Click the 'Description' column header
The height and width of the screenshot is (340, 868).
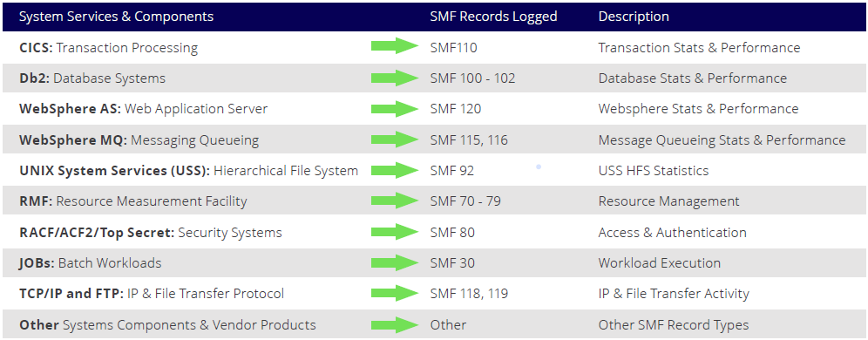[x=634, y=17]
